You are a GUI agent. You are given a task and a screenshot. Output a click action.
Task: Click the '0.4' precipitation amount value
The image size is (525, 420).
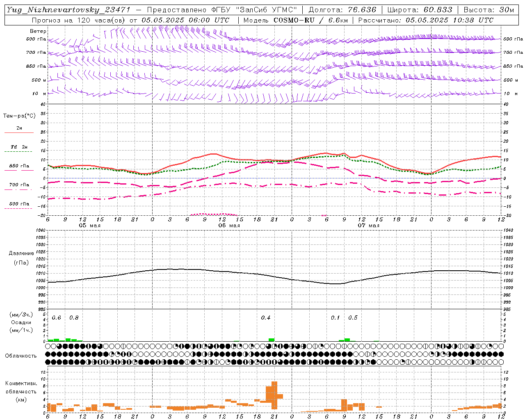tap(266, 318)
